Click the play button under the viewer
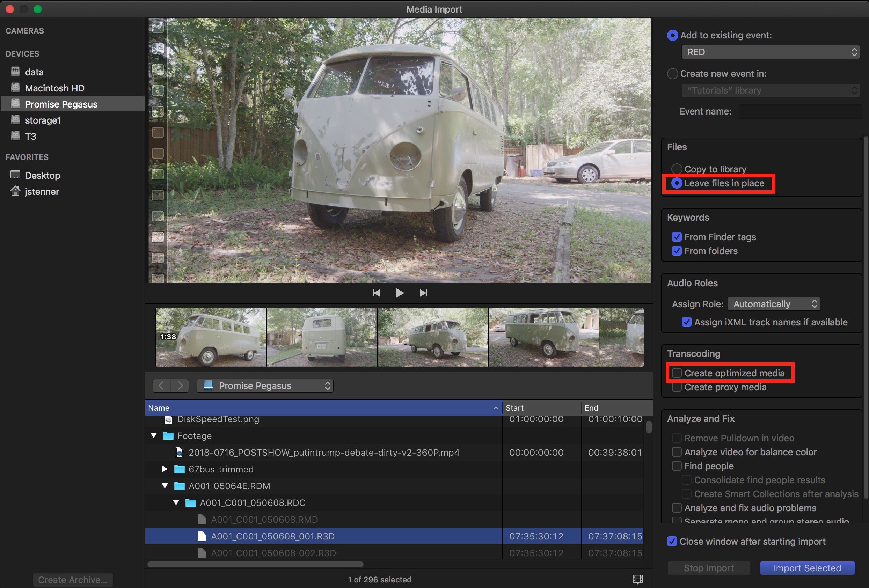Screen dimensions: 869x588 [399, 293]
